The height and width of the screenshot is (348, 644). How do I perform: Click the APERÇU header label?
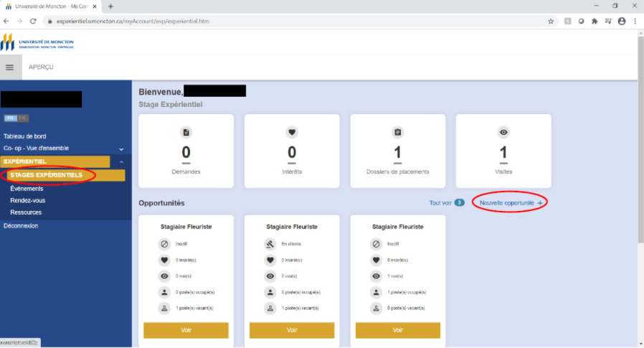(41, 67)
